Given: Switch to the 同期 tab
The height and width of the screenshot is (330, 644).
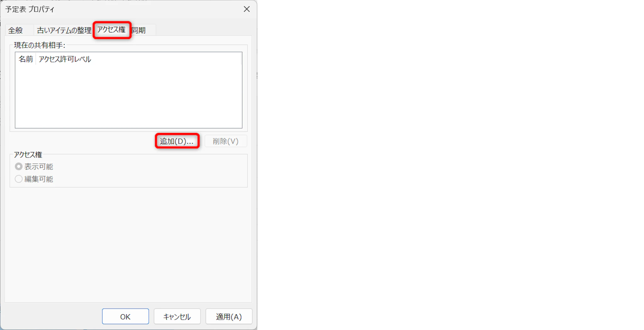Looking at the screenshot, I should (x=139, y=30).
